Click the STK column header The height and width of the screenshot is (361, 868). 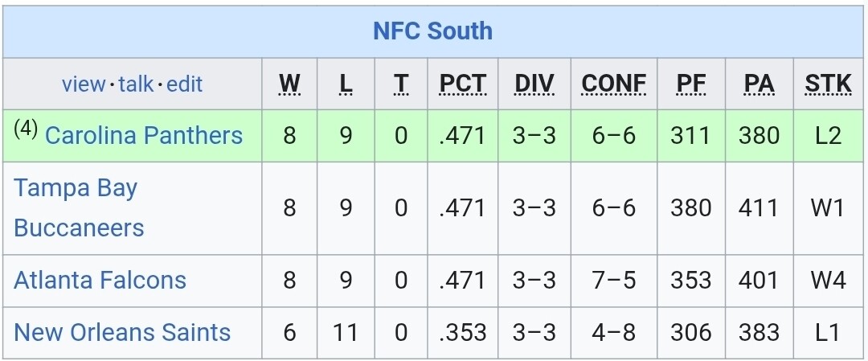point(828,84)
